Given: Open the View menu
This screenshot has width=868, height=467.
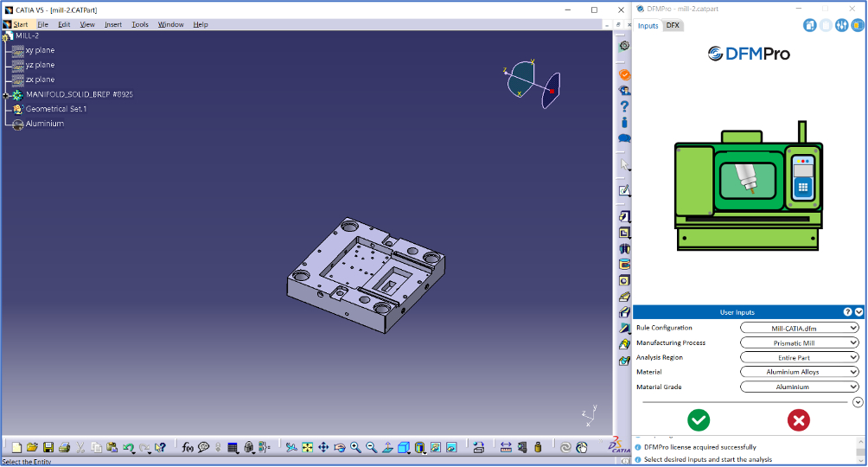Looking at the screenshot, I should coord(87,24).
